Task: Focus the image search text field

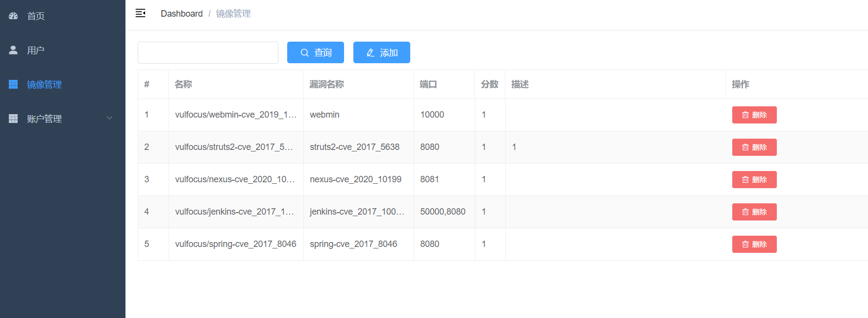Action: pyautogui.click(x=208, y=53)
